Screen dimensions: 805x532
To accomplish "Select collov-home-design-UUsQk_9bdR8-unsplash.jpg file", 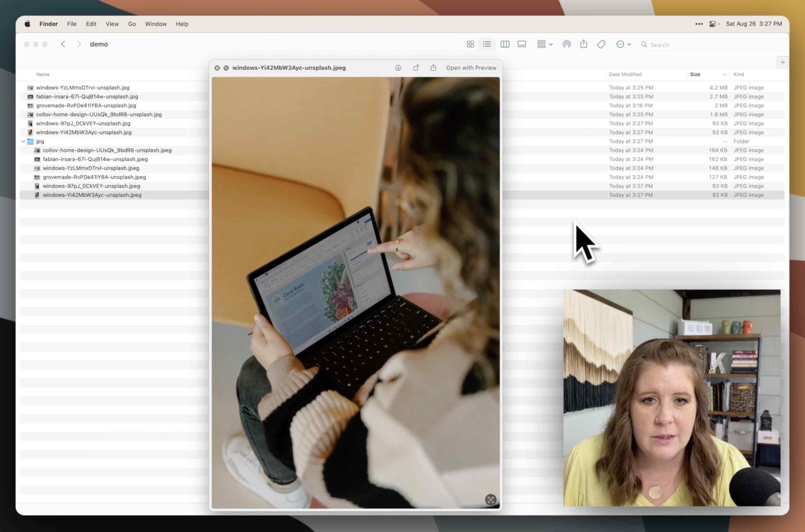I will (99, 114).
